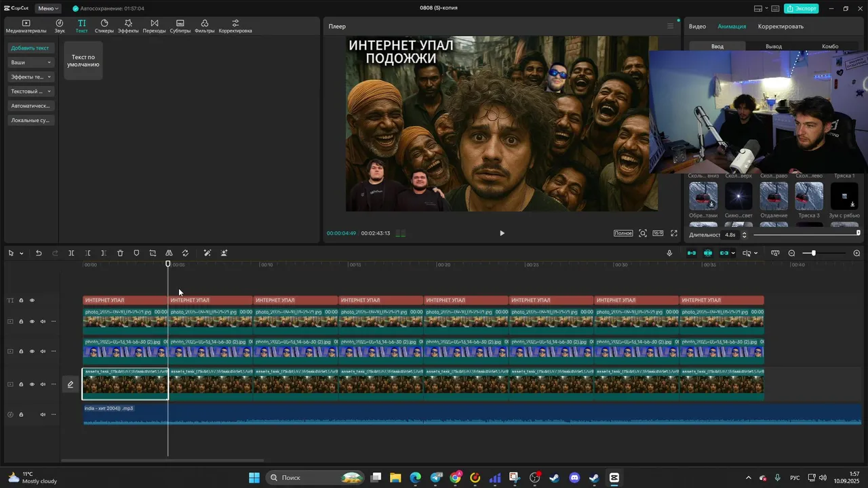Screen dimensions: 868x488
Task: Lock the main assets_task track
Action: click(21, 384)
